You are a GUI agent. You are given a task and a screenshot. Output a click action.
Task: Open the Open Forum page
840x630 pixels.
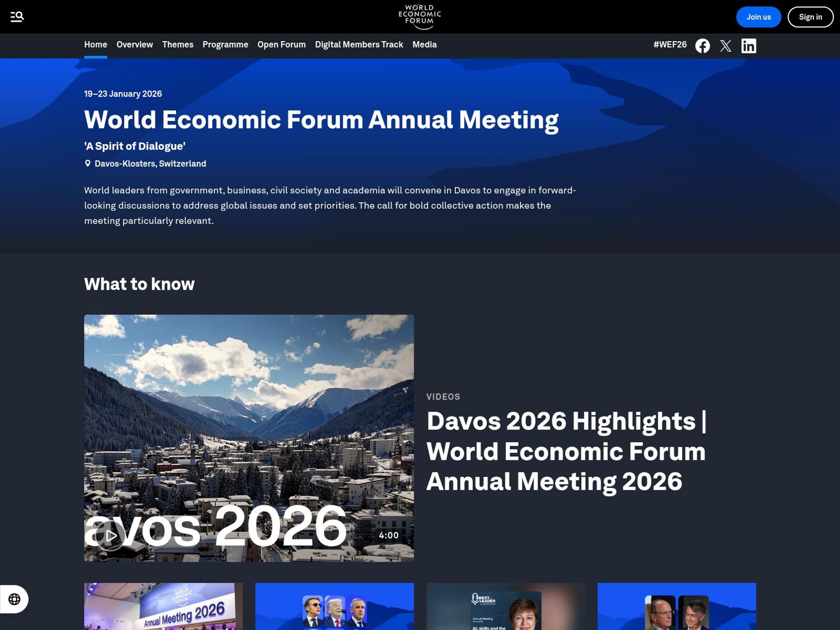(281, 45)
